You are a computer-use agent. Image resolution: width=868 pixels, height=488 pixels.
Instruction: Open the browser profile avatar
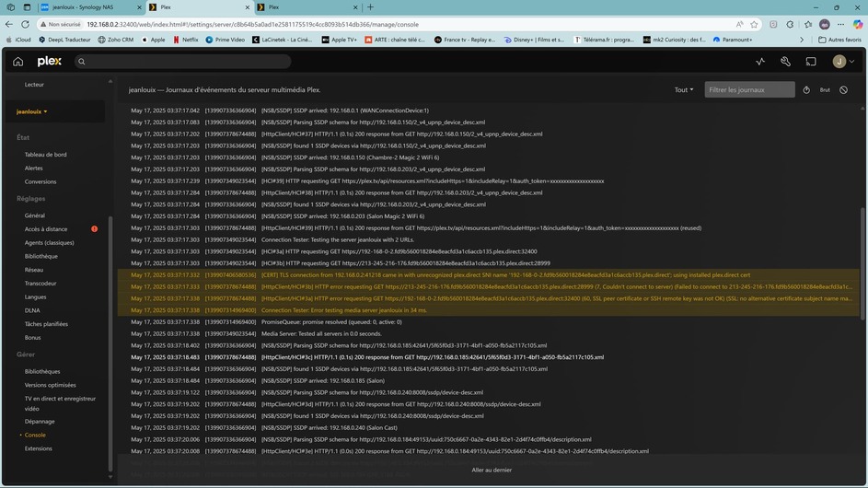[825, 24]
